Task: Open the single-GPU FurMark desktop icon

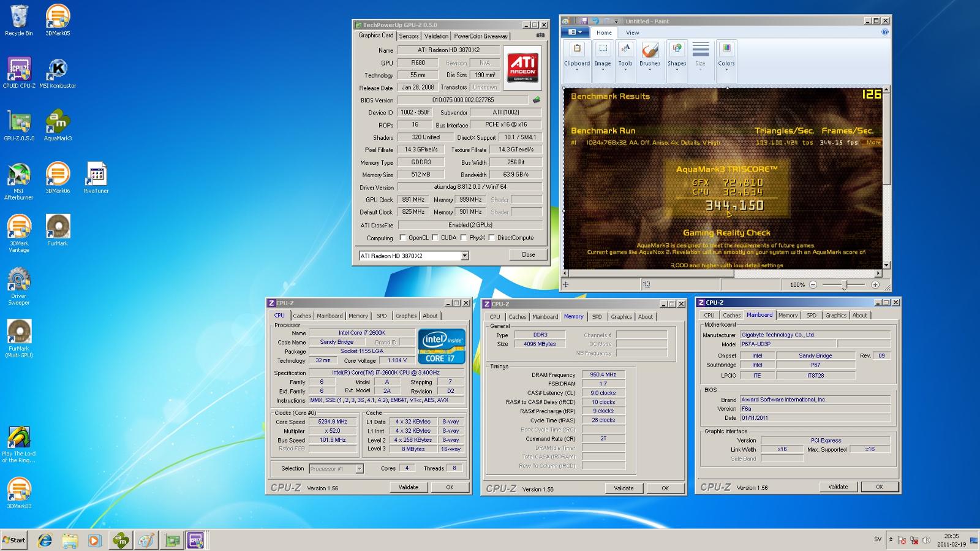Action: (x=58, y=231)
